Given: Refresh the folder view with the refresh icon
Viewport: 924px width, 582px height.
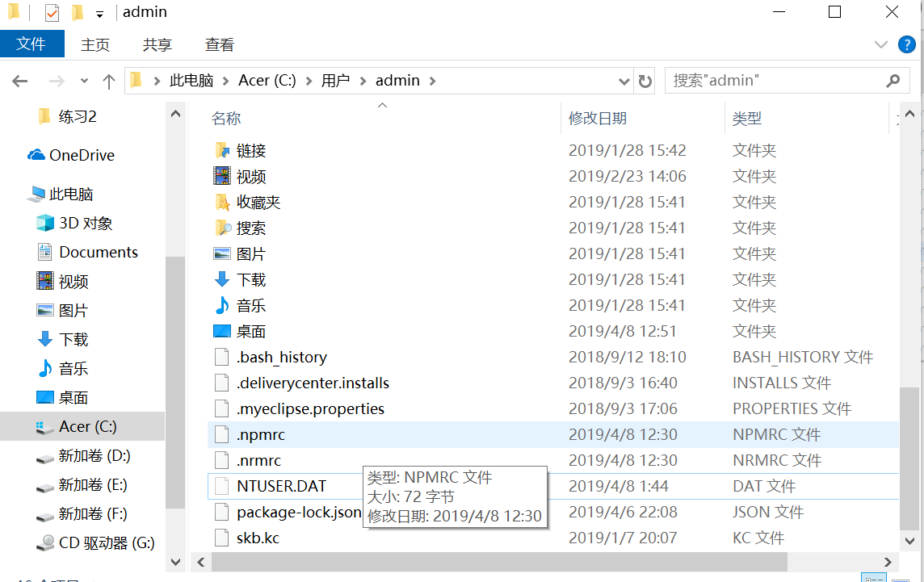Looking at the screenshot, I should click(x=644, y=80).
